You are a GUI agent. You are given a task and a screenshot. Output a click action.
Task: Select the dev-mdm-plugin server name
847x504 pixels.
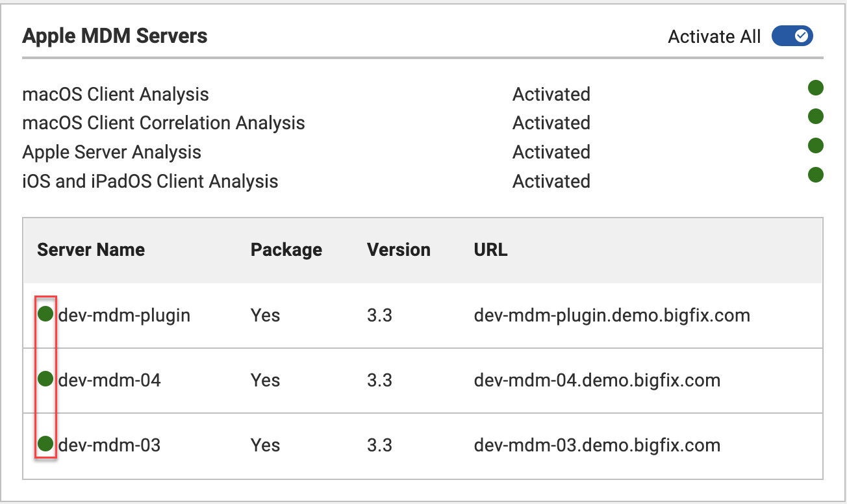tap(124, 316)
